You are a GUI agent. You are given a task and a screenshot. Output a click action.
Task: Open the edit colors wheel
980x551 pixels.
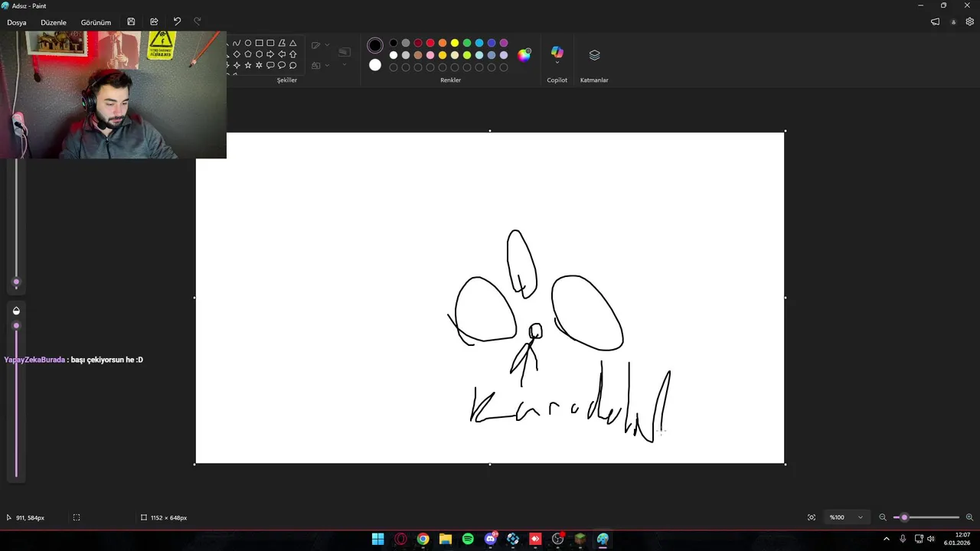(x=524, y=54)
